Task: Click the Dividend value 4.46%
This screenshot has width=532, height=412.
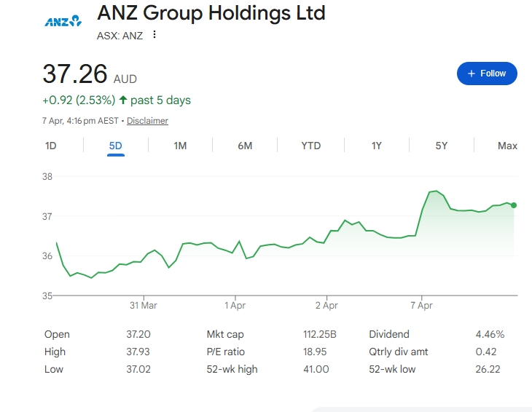Action: (x=490, y=334)
